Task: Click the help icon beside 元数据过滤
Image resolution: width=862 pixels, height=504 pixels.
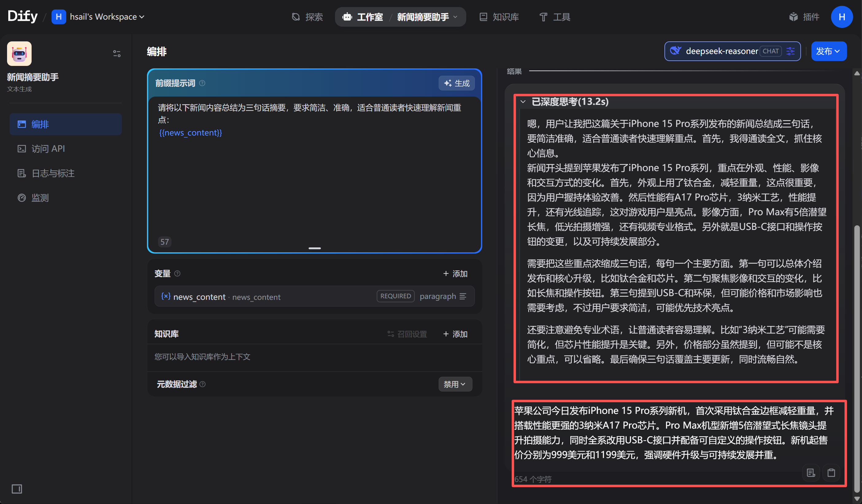Action: (x=202, y=384)
